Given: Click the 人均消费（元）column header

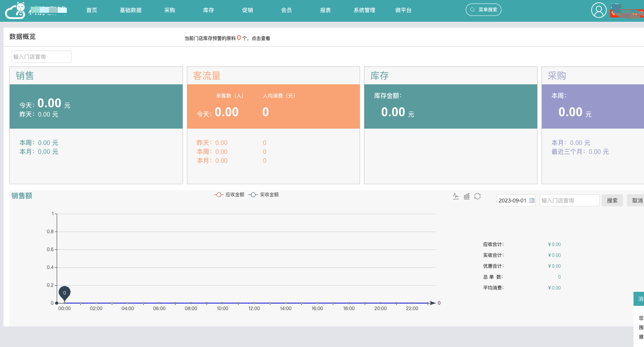Looking at the screenshot, I should [279, 96].
